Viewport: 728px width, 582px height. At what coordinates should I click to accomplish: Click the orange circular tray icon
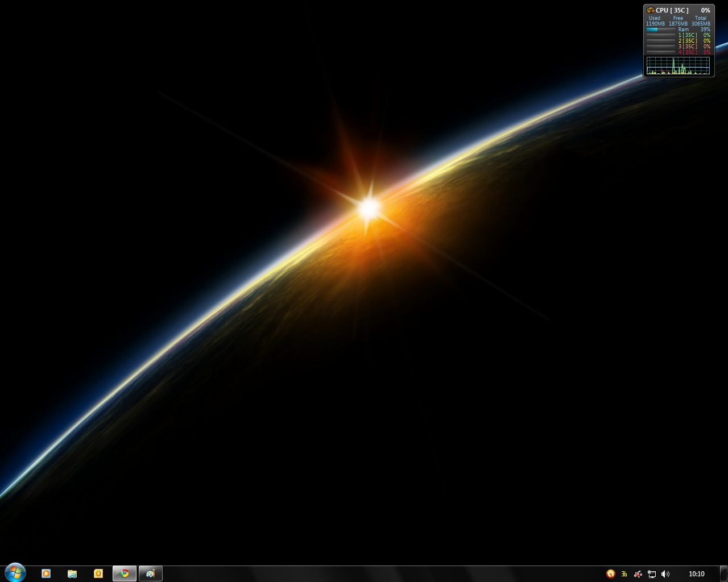pyautogui.click(x=611, y=574)
